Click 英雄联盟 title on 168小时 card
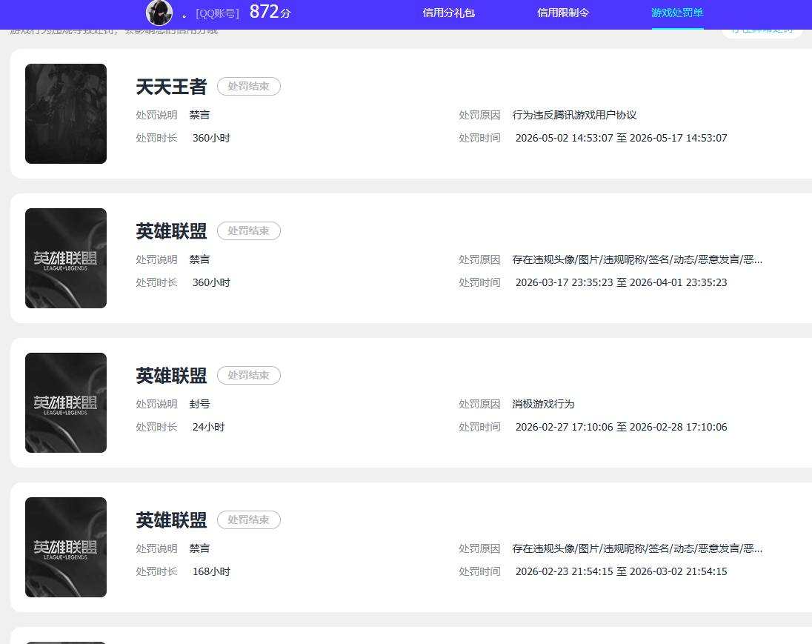 coord(171,520)
